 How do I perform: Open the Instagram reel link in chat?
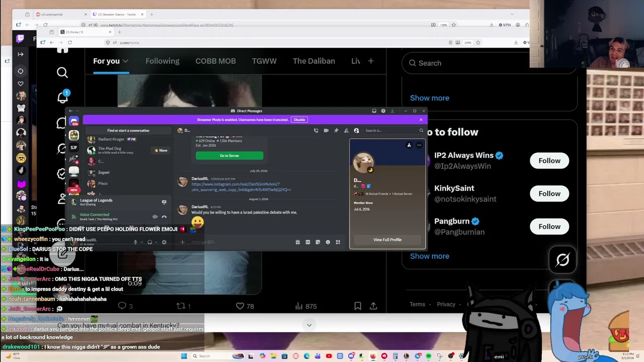click(241, 187)
